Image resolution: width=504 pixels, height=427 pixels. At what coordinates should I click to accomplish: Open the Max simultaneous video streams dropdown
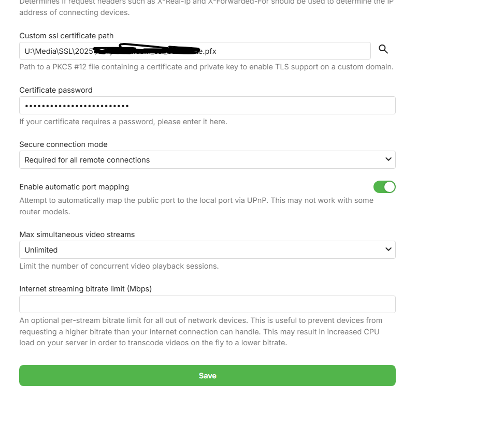point(207,250)
